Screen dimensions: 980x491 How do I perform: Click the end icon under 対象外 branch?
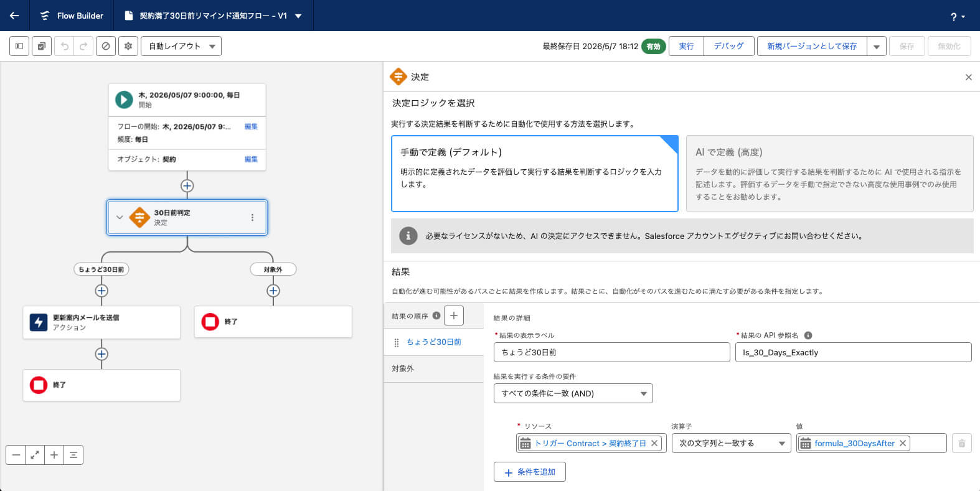tap(210, 322)
